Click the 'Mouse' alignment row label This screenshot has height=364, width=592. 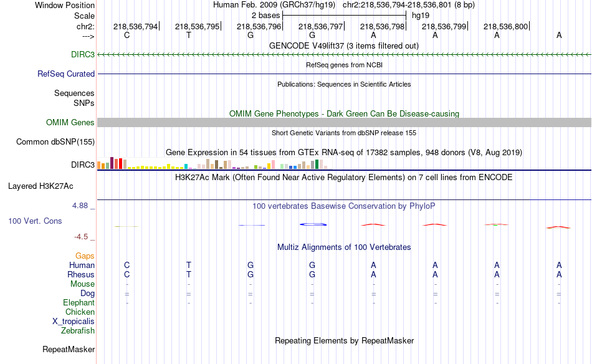click(82, 284)
